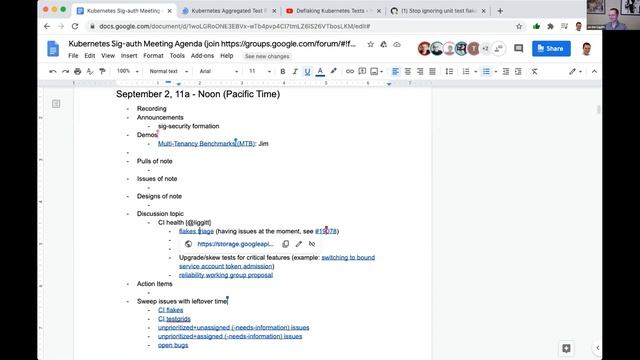Screen dimensions: 640x360
Task: Click the blue Share button
Action: click(x=551, y=49)
